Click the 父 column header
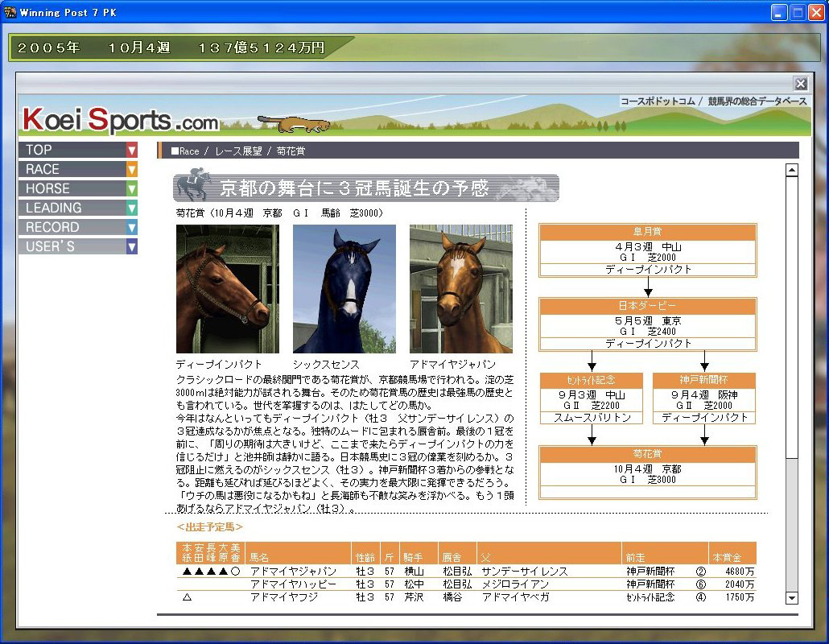 [x=550, y=553]
